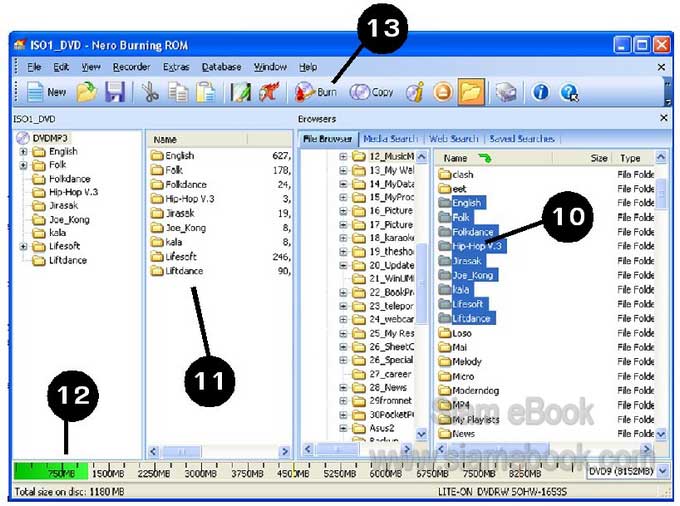Click the Help question mark icon

(569, 92)
